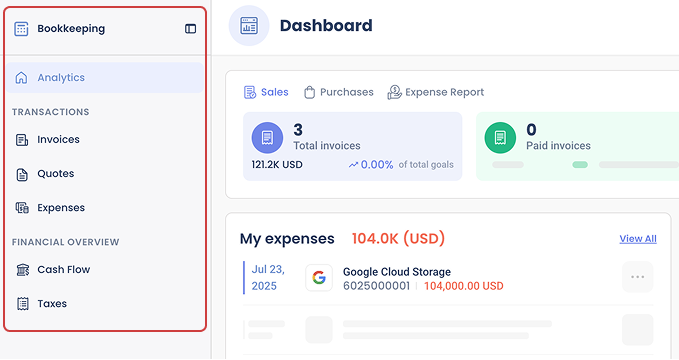Click the View All link
The image size is (679, 360).
pos(638,239)
